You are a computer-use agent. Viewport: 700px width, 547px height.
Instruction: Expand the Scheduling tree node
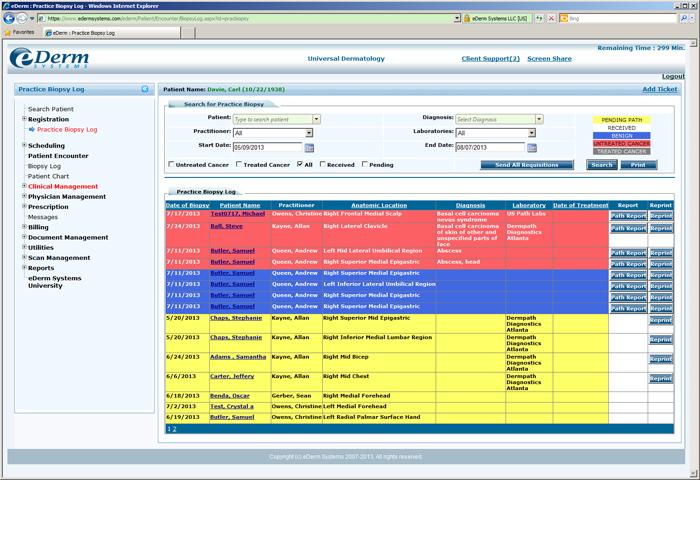25,145
